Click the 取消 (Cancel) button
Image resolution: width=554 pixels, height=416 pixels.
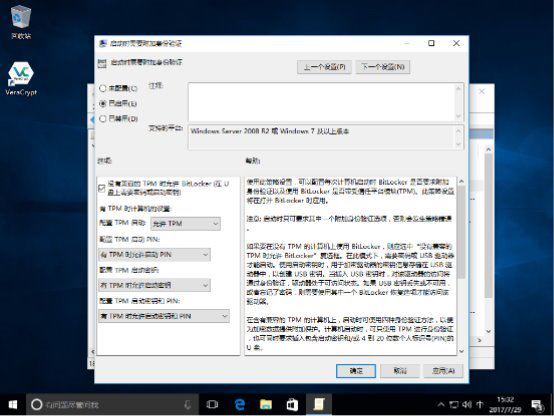(400, 371)
